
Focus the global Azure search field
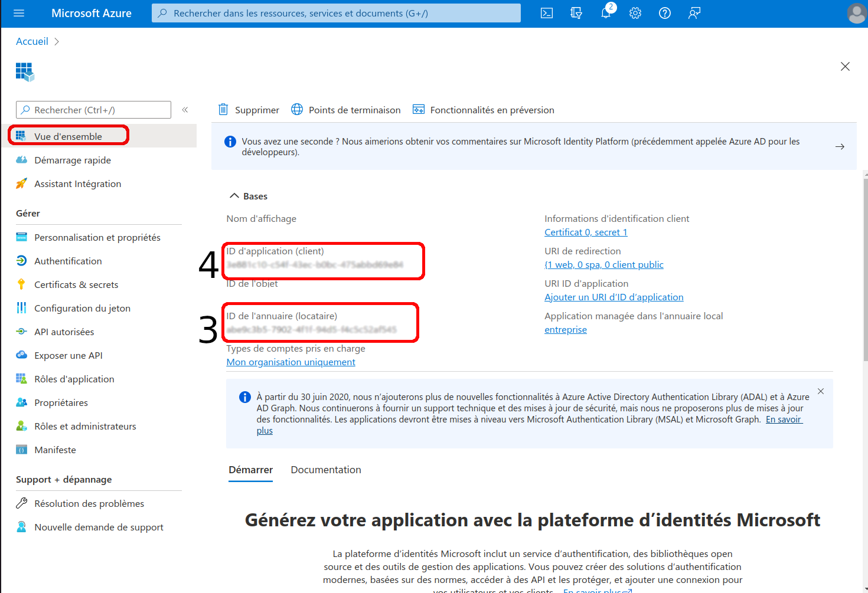pyautogui.click(x=336, y=13)
